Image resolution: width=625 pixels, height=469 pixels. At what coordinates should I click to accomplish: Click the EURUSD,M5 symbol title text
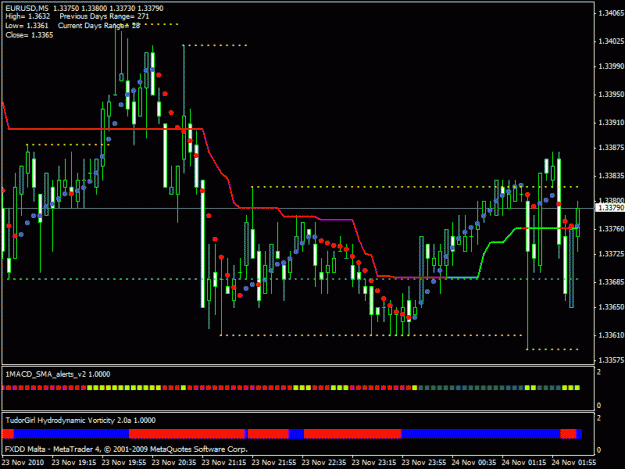27,8
